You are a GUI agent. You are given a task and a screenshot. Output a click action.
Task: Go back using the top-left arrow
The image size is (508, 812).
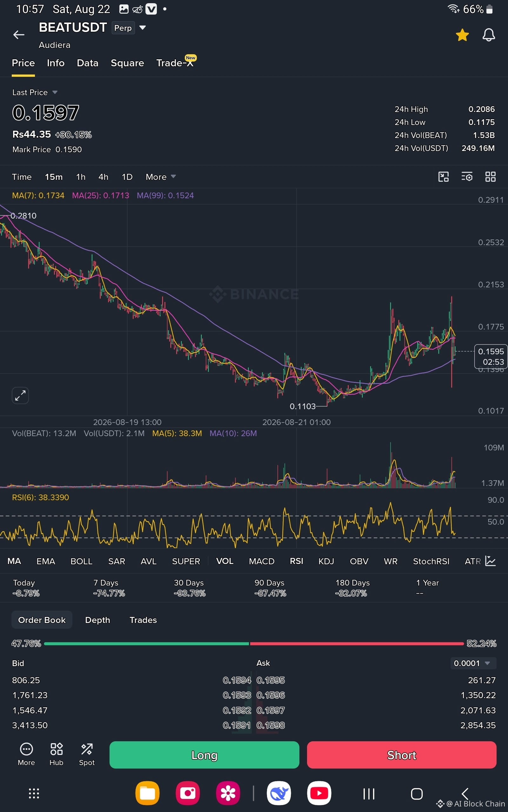point(19,35)
